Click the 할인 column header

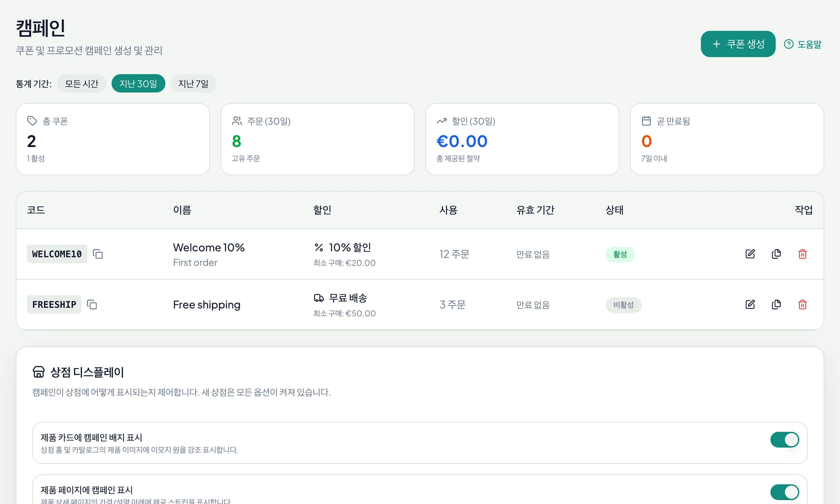322,210
